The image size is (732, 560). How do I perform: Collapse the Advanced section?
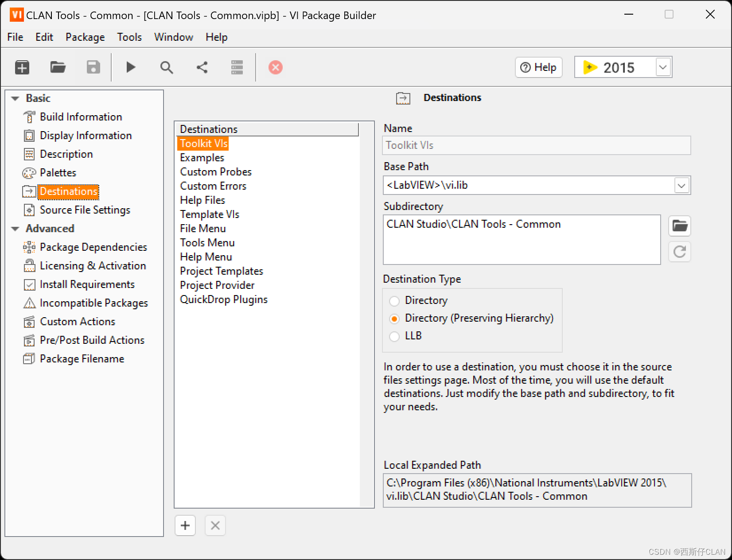coord(15,228)
